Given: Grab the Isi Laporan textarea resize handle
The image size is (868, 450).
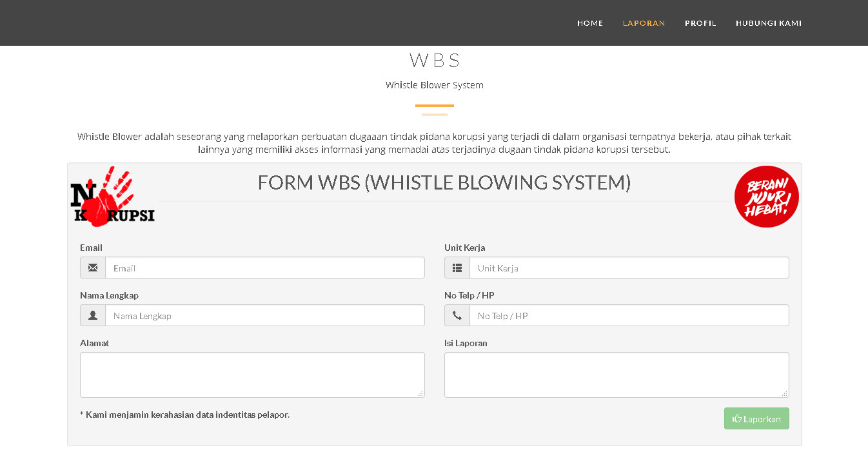Looking at the screenshot, I should click(785, 393).
